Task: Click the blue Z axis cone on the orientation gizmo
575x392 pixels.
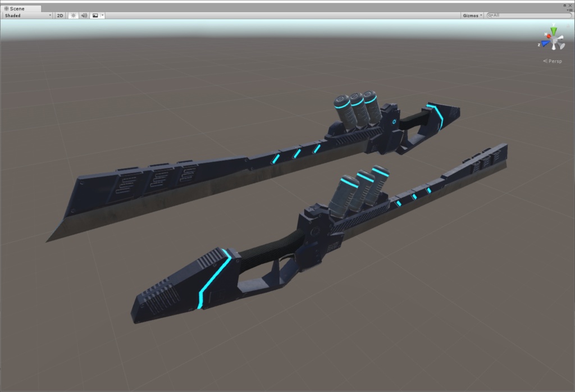Action: [545, 44]
